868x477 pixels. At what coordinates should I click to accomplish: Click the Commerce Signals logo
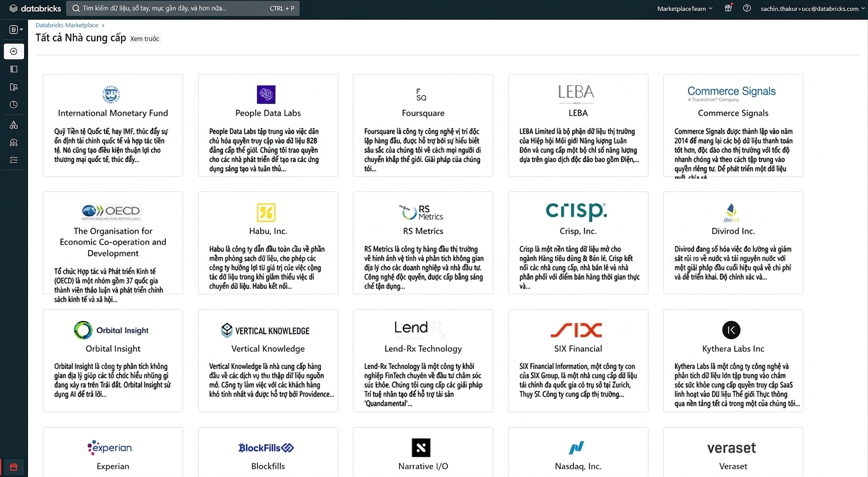pos(731,94)
